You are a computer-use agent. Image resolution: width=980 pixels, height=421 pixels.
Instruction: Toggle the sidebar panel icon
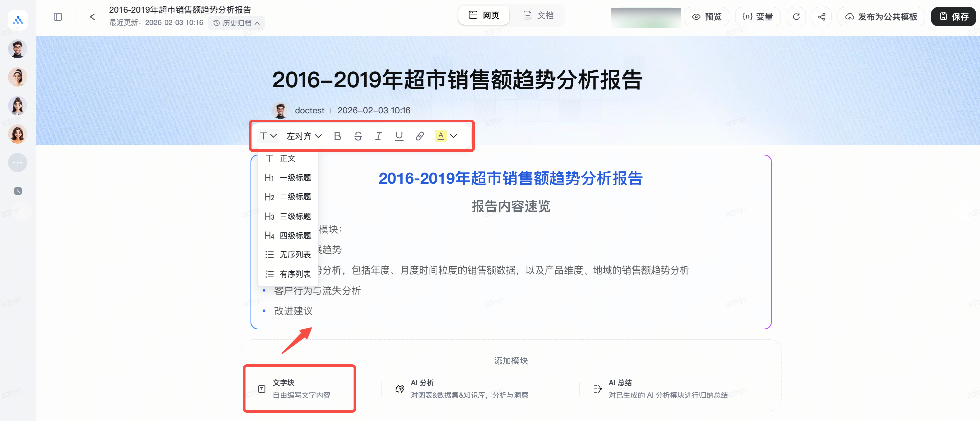tap(58, 17)
